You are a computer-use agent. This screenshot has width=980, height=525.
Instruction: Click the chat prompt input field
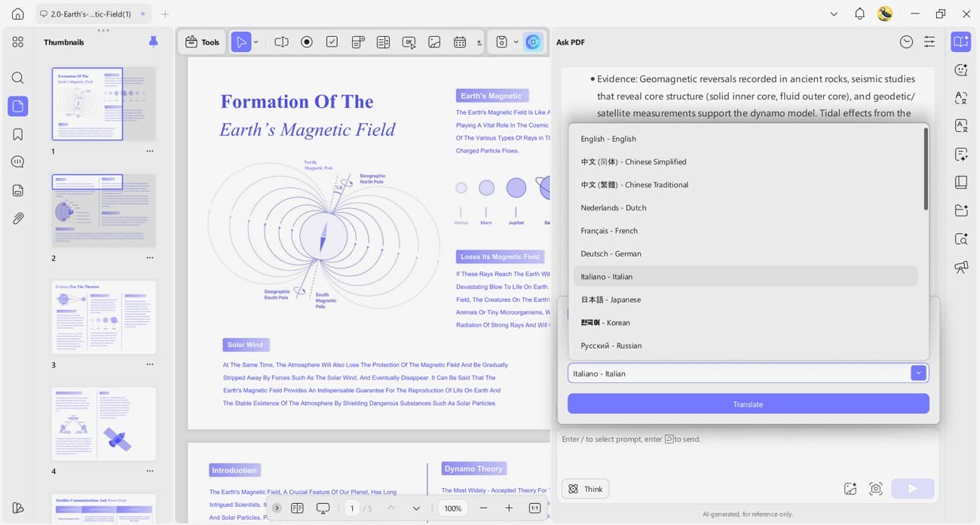click(748, 453)
